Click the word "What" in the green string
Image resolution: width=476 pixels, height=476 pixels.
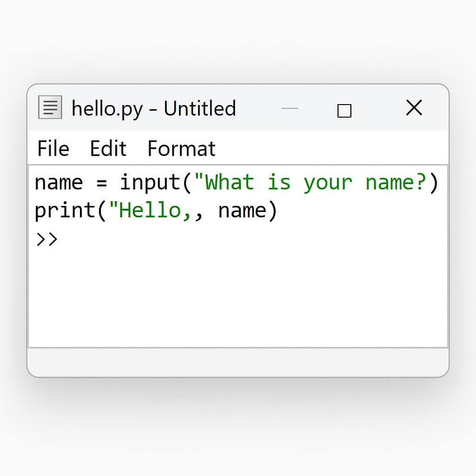230,182
